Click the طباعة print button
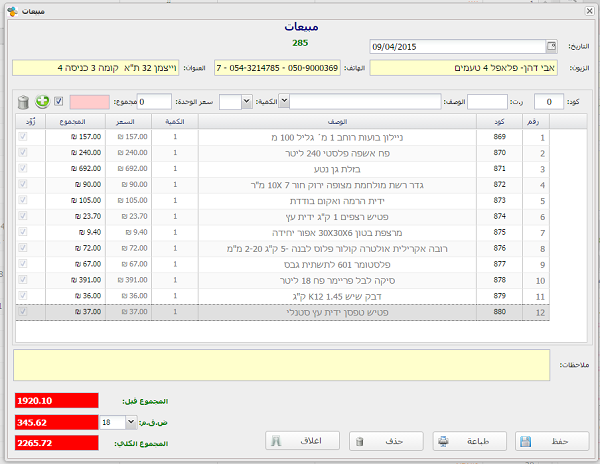This screenshot has width=600, height=464. point(470,441)
